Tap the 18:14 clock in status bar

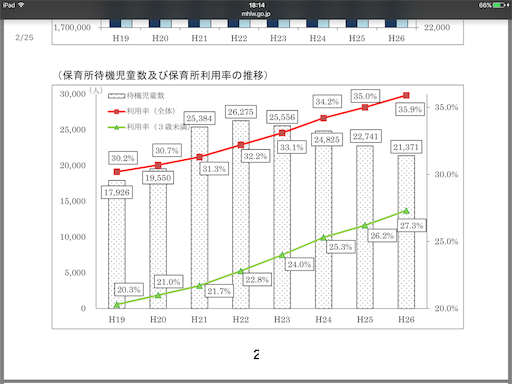(x=256, y=5)
